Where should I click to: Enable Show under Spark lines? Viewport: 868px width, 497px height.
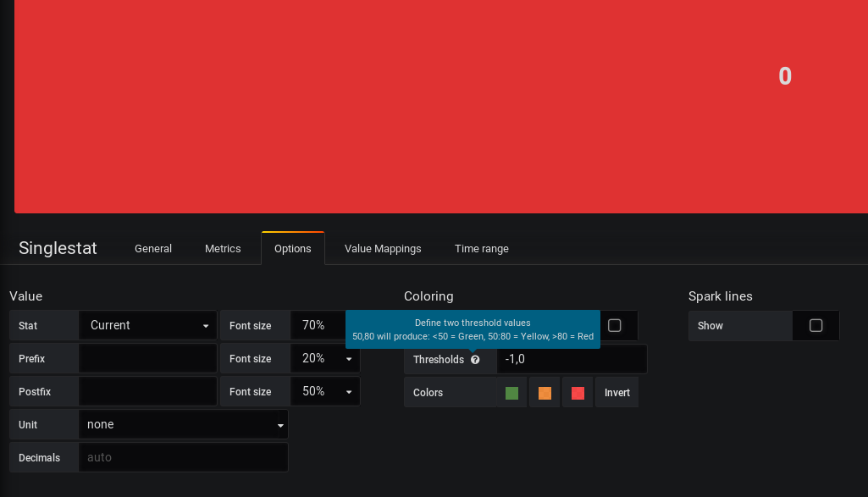[815, 325]
